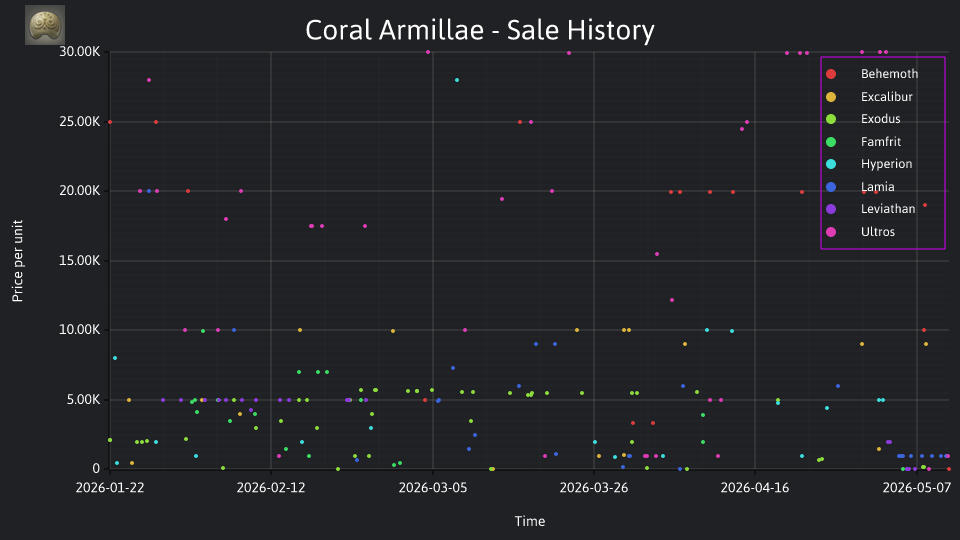Click the cyan Hyperion legend dot

click(831, 164)
